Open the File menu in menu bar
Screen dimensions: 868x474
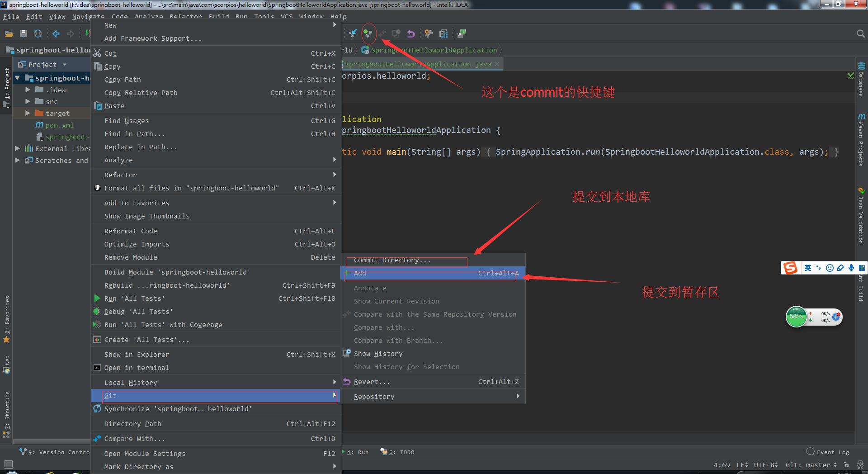point(11,17)
